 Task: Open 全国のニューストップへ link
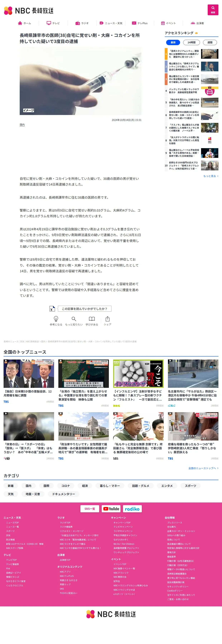coord(203,468)
